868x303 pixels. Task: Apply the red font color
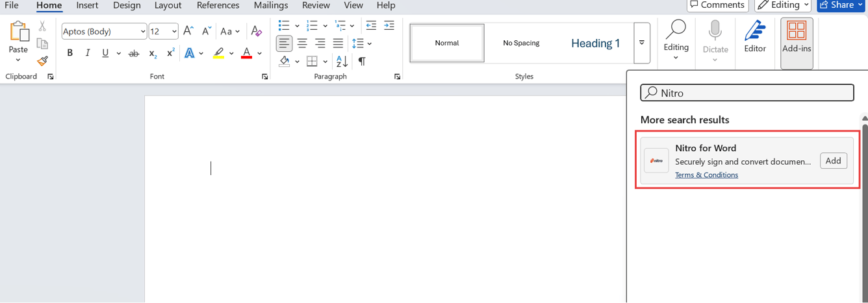pyautogui.click(x=246, y=53)
